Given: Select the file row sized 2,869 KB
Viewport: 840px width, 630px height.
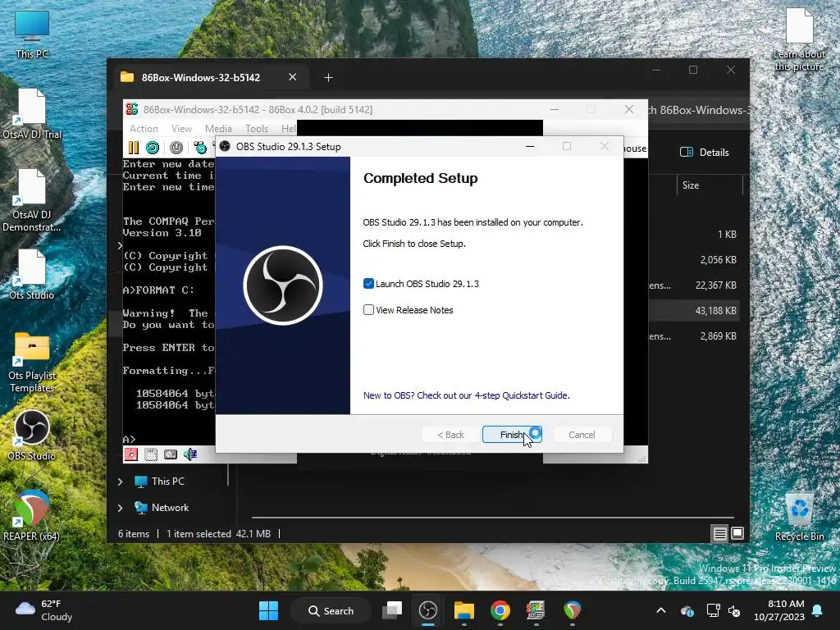Looking at the screenshot, I should 693,336.
